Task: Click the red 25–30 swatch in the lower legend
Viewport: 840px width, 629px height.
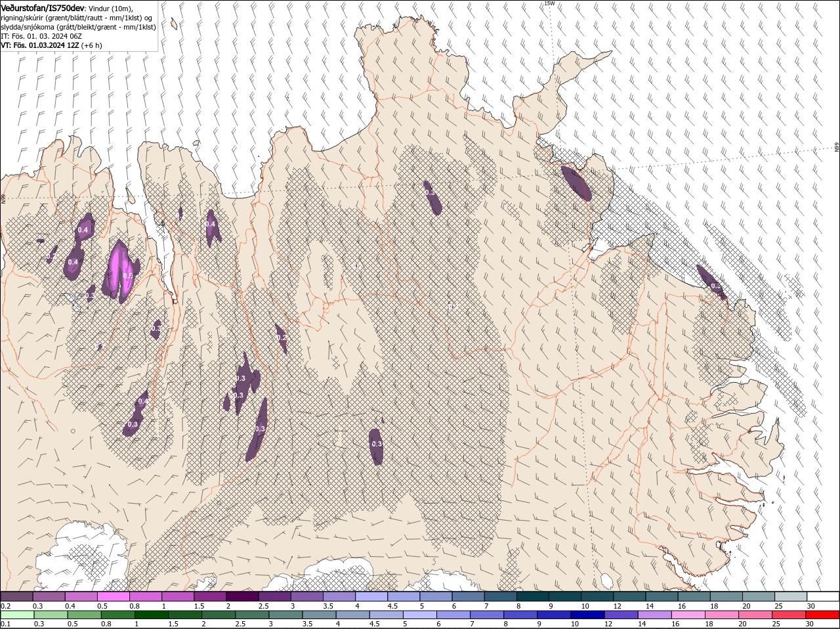Action: pyautogui.click(x=789, y=615)
